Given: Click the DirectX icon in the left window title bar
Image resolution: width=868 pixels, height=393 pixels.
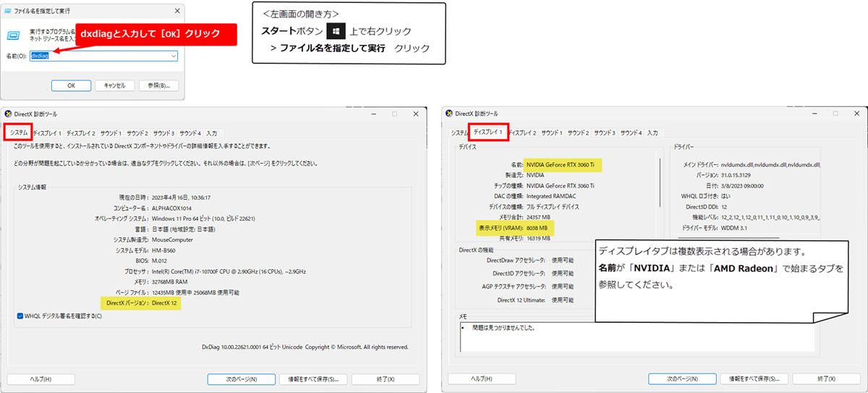Looking at the screenshot, I should pos(8,114).
